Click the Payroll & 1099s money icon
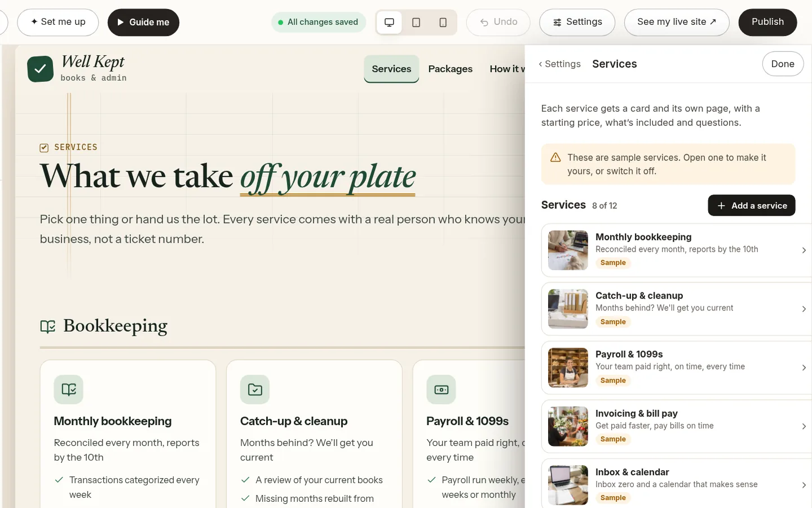This screenshot has height=508, width=812. pos(441,389)
